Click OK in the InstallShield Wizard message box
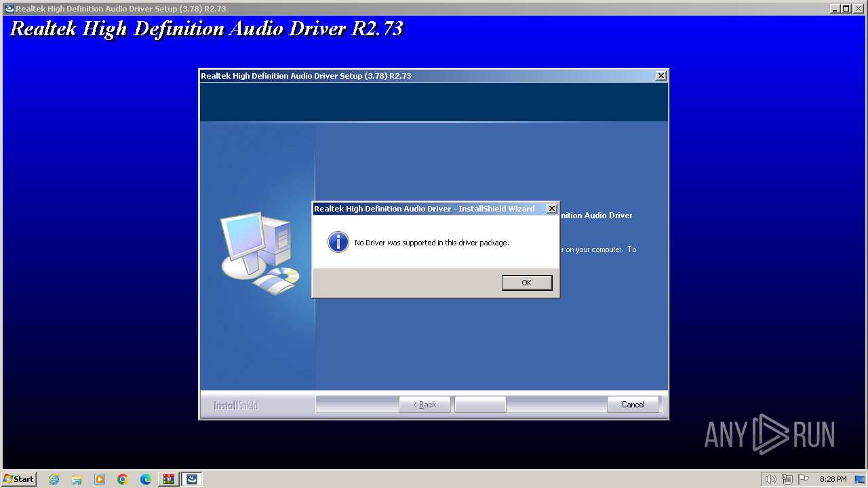868x488 pixels. pyautogui.click(x=527, y=283)
